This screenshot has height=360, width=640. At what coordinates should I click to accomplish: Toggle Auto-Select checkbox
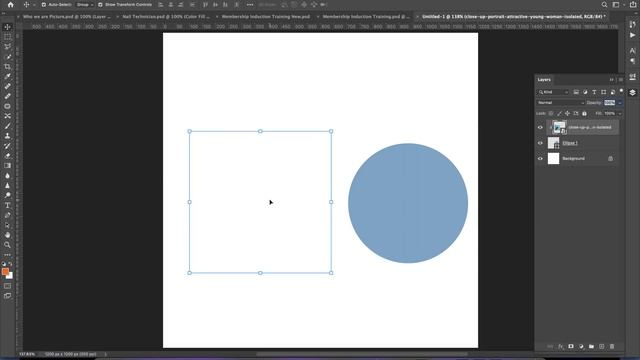pos(44,4)
